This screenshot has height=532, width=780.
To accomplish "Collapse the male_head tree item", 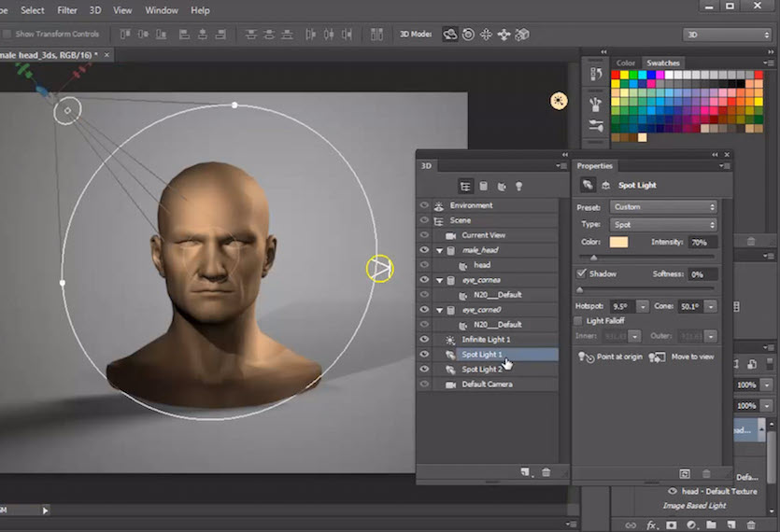I will (x=439, y=250).
